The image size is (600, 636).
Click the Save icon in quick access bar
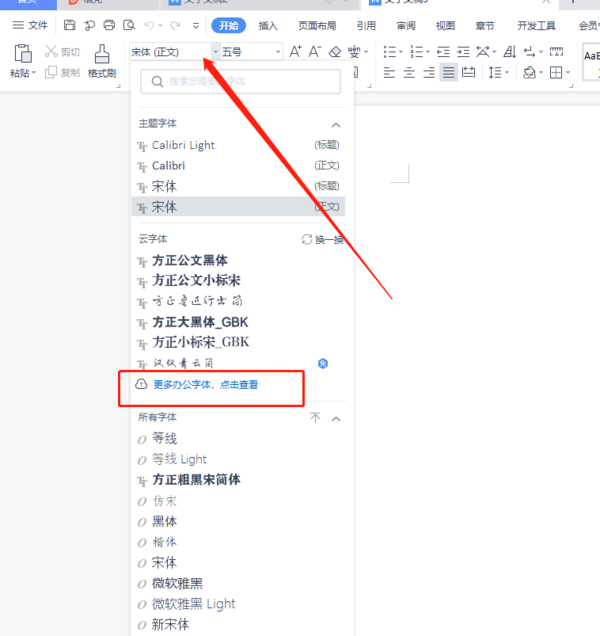[x=69, y=25]
